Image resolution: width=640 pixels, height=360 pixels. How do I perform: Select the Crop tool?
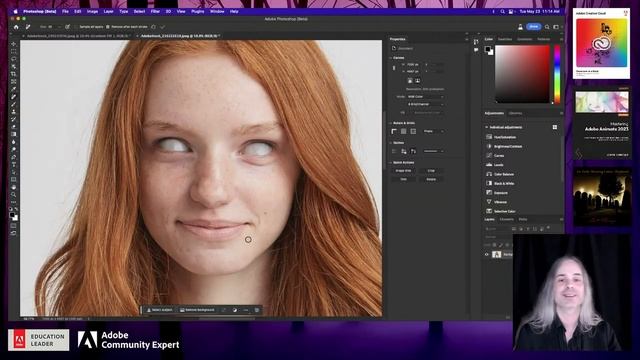13,74
